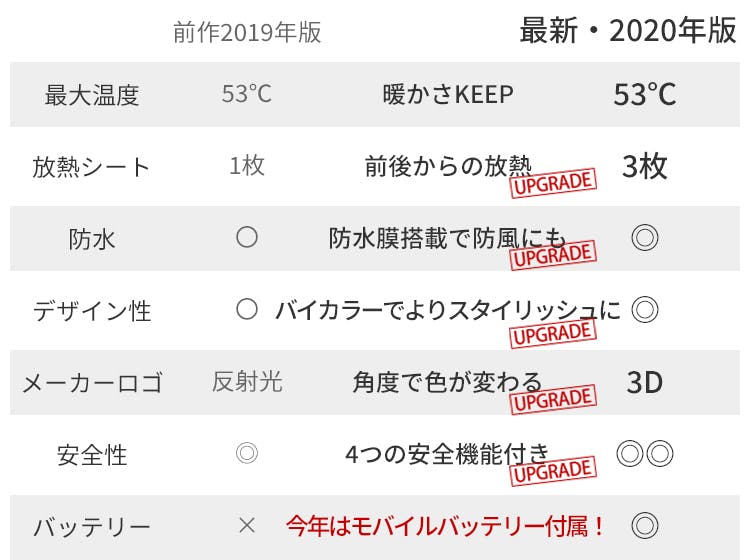Click the UPGRADE stamp in the メーカーロゴ row
750x560 pixels.
553,400
